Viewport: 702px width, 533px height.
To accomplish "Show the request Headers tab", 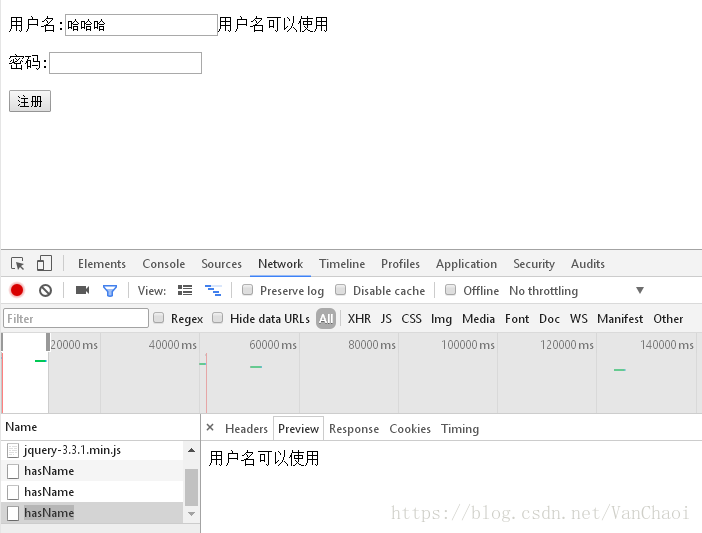I will pos(246,429).
